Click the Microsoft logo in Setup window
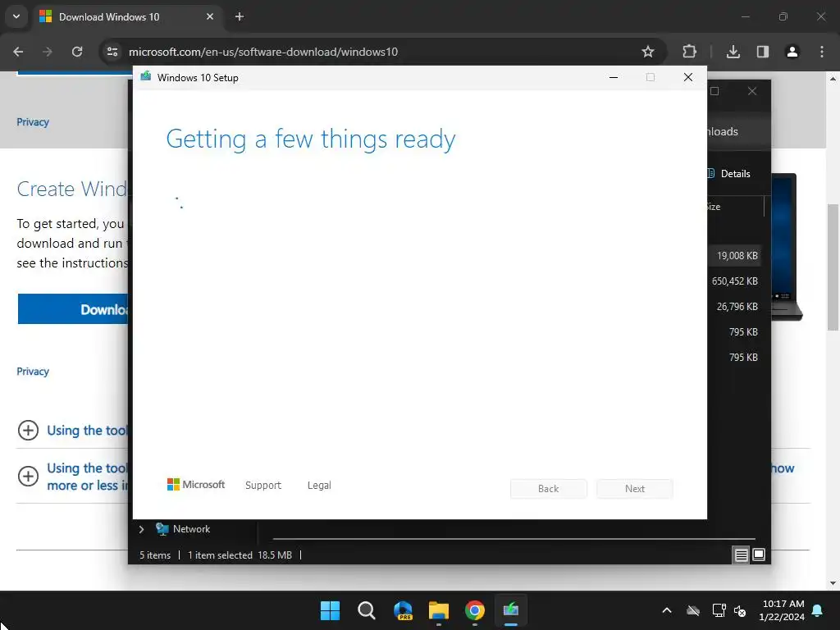Viewport: 840px width, 630px height. [x=195, y=484]
